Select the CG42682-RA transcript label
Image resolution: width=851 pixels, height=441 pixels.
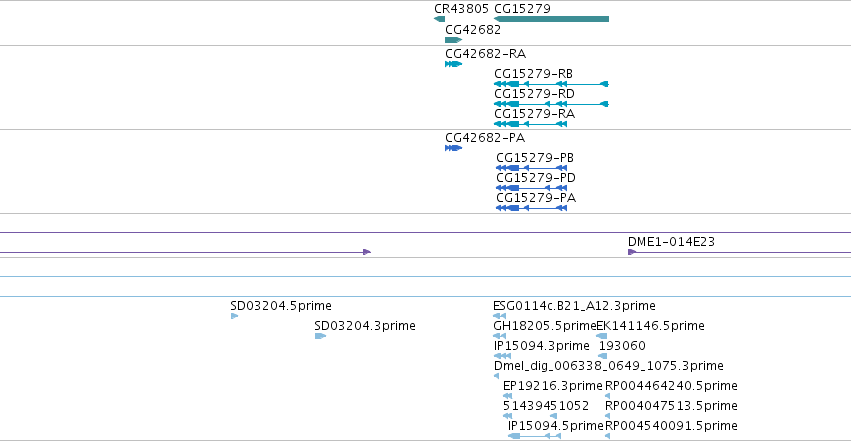point(485,54)
